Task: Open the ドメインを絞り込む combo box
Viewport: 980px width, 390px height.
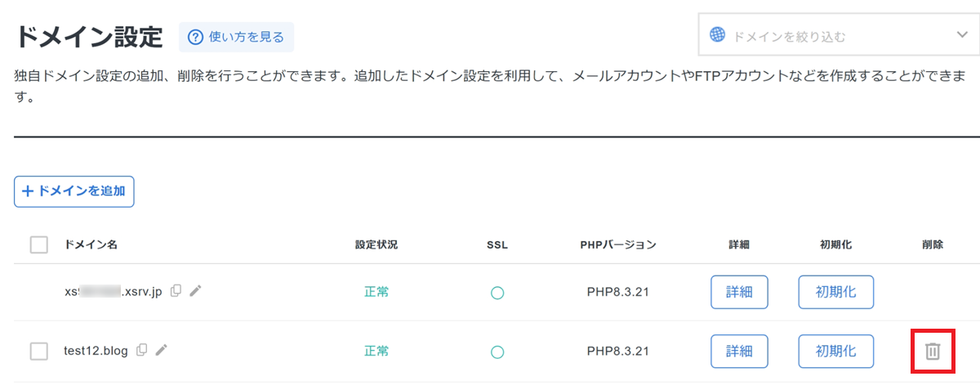Action: (x=833, y=36)
